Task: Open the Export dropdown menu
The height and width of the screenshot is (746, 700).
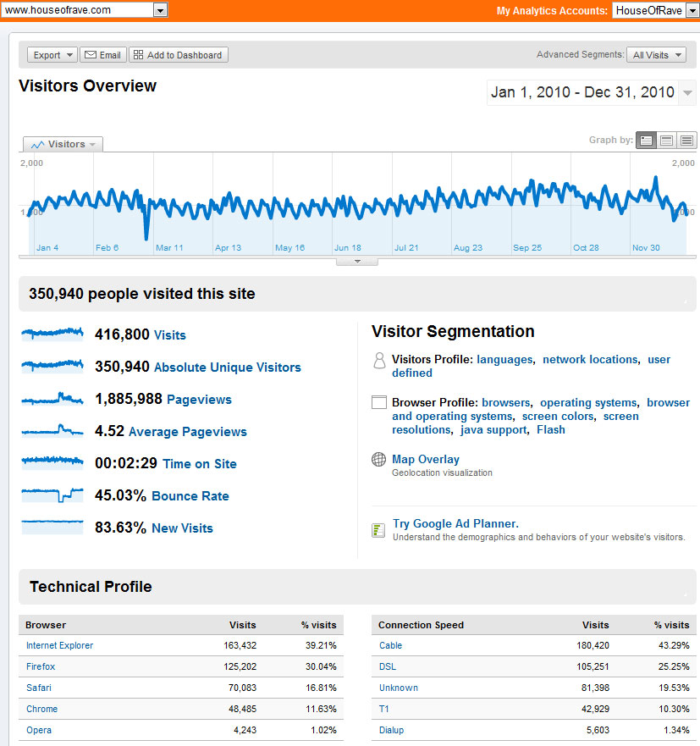Action: point(52,55)
